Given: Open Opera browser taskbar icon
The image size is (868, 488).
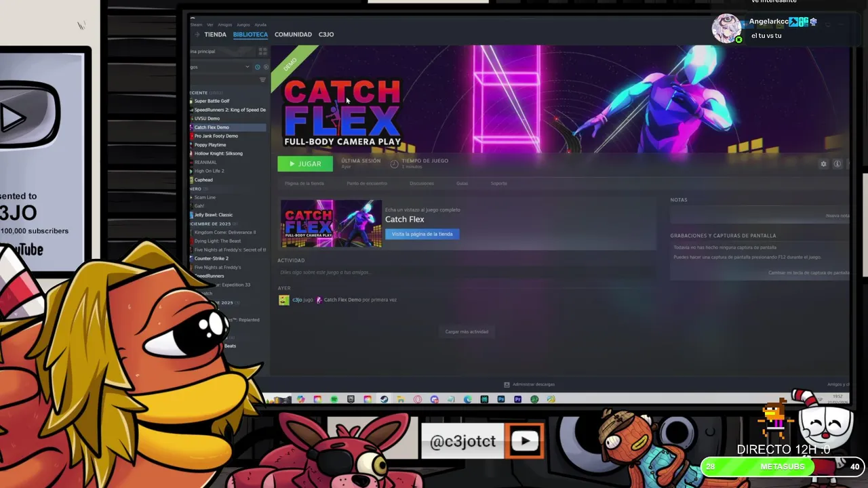Looking at the screenshot, I should pos(418,399).
